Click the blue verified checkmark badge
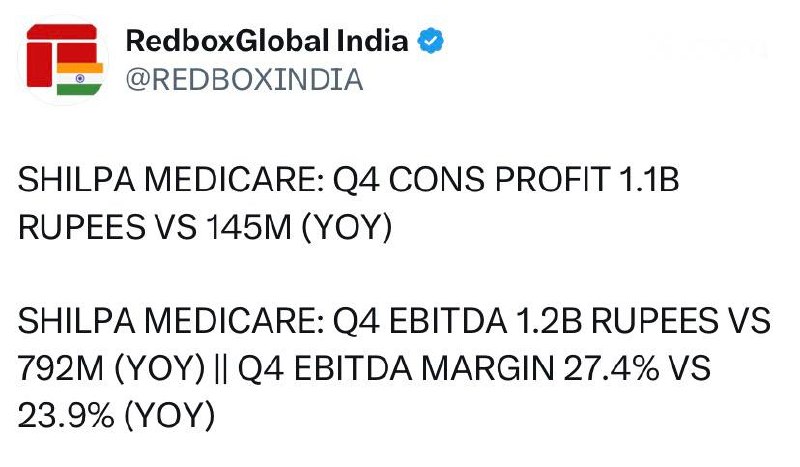Viewport: 800px width, 467px height. click(x=431, y=41)
